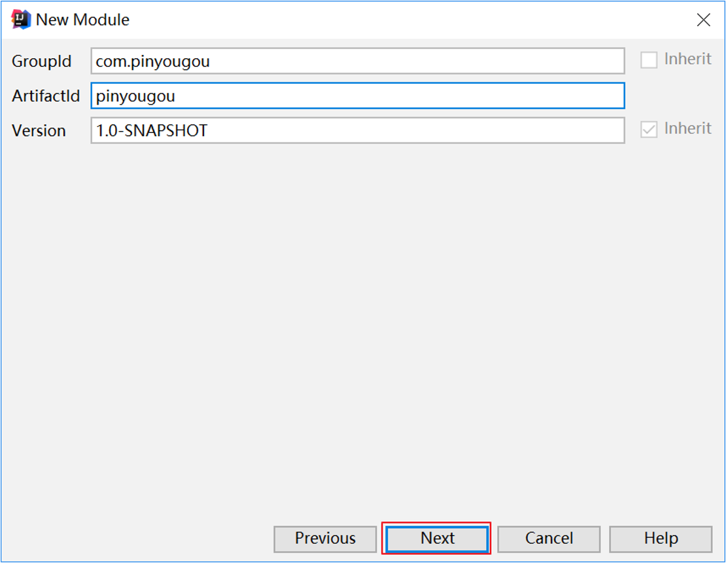Click the ArtifactId label
The height and width of the screenshot is (563, 728).
[x=46, y=96]
